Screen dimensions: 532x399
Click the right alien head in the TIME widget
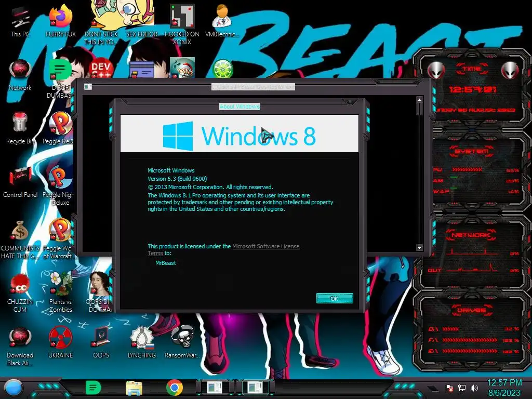(510, 70)
